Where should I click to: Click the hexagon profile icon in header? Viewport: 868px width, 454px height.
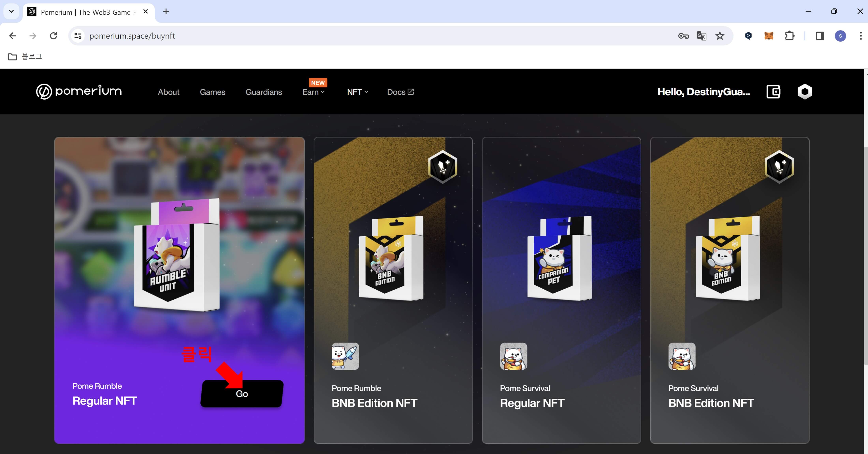[x=805, y=92]
